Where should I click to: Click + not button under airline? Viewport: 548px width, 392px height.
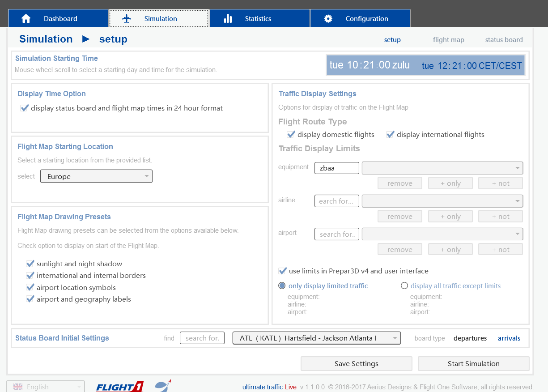tap(501, 216)
